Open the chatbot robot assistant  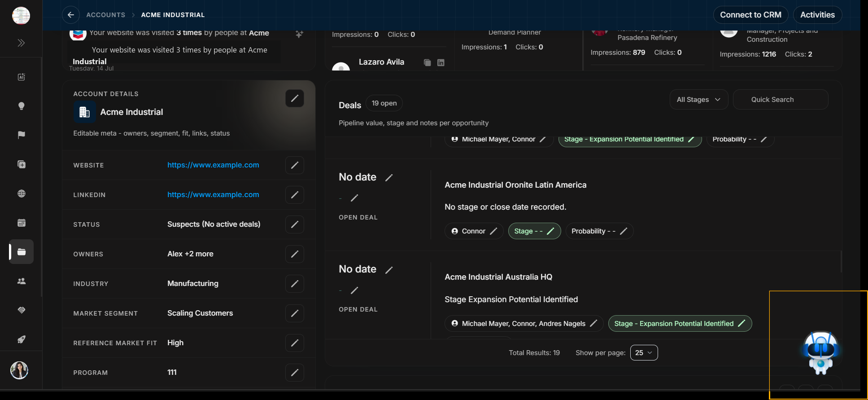click(x=820, y=353)
